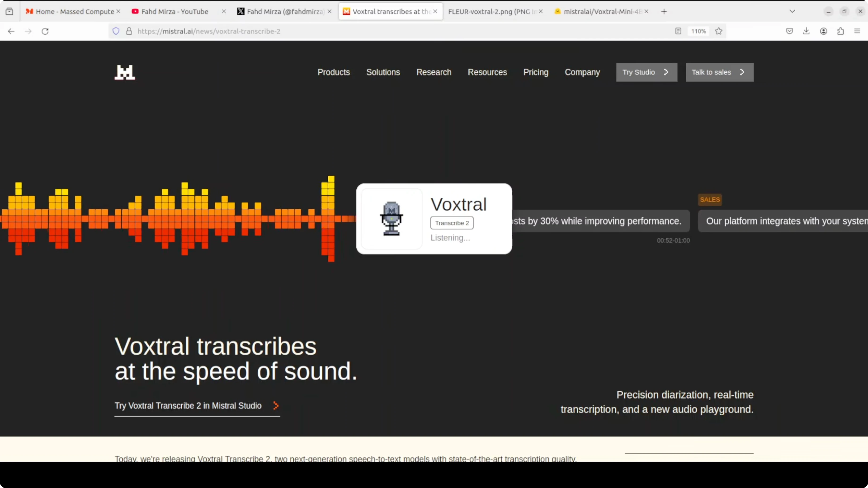Click the Talk to sales button
The height and width of the screenshot is (488, 868).
(719, 72)
